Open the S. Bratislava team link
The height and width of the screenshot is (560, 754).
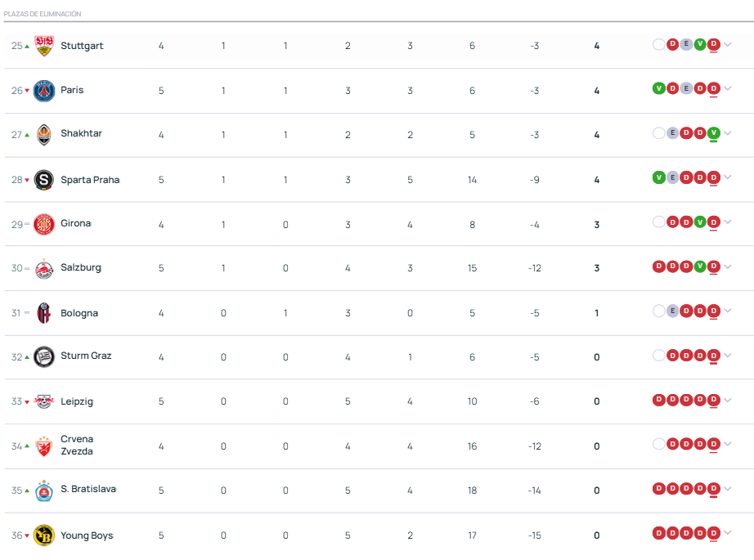click(88, 489)
